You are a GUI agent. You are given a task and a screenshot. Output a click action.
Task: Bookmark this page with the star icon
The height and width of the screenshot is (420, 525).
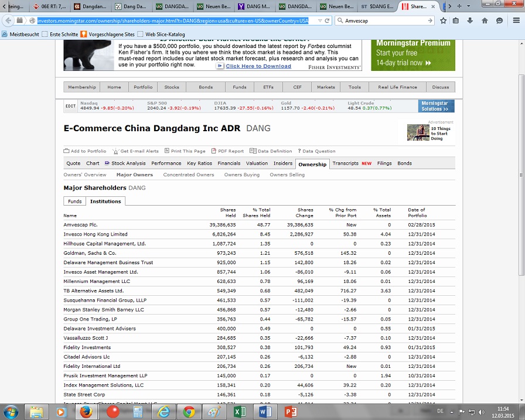point(444,20)
